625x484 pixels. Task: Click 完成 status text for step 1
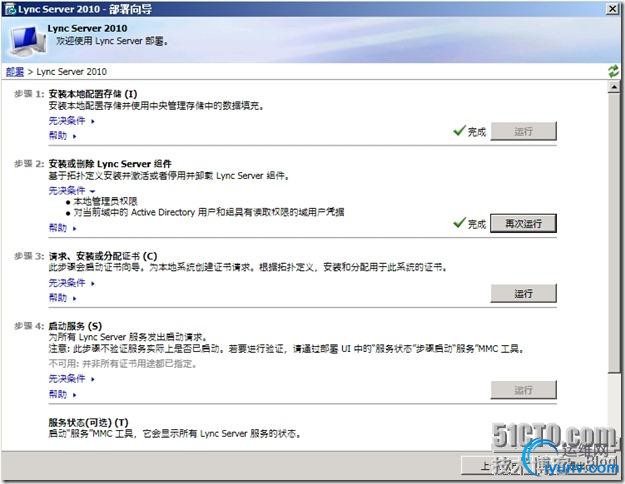tap(477, 132)
